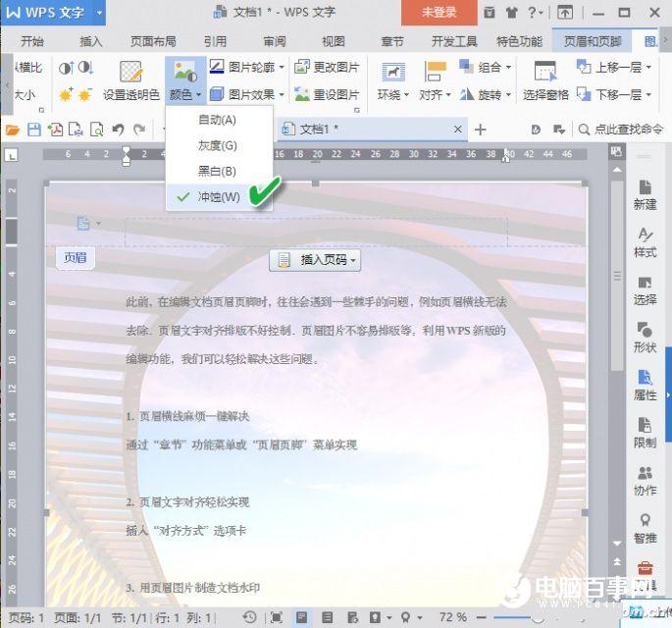Open the Properties (属性) sidebar panel
Screen dimensions: 672x628
tap(645, 386)
